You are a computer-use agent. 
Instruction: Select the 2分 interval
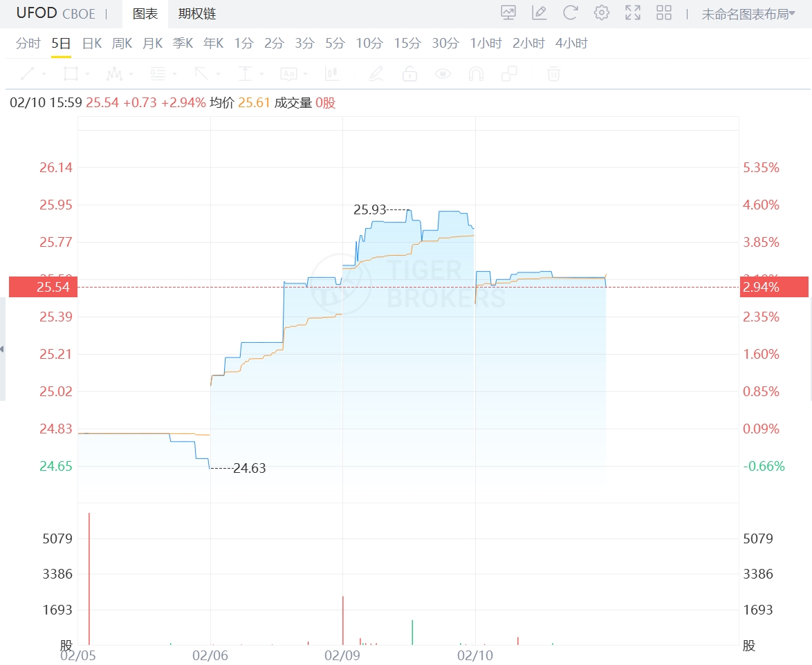(274, 44)
